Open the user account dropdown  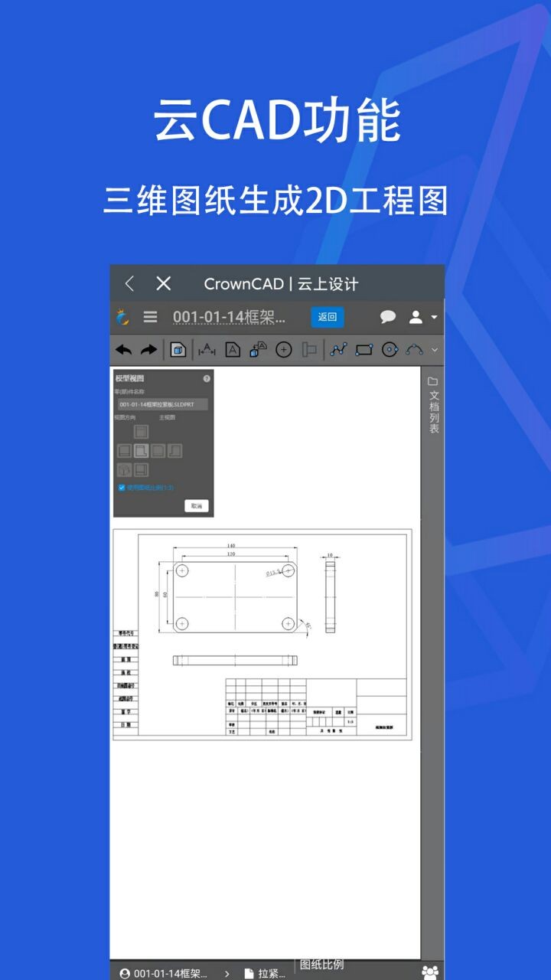click(x=422, y=317)
